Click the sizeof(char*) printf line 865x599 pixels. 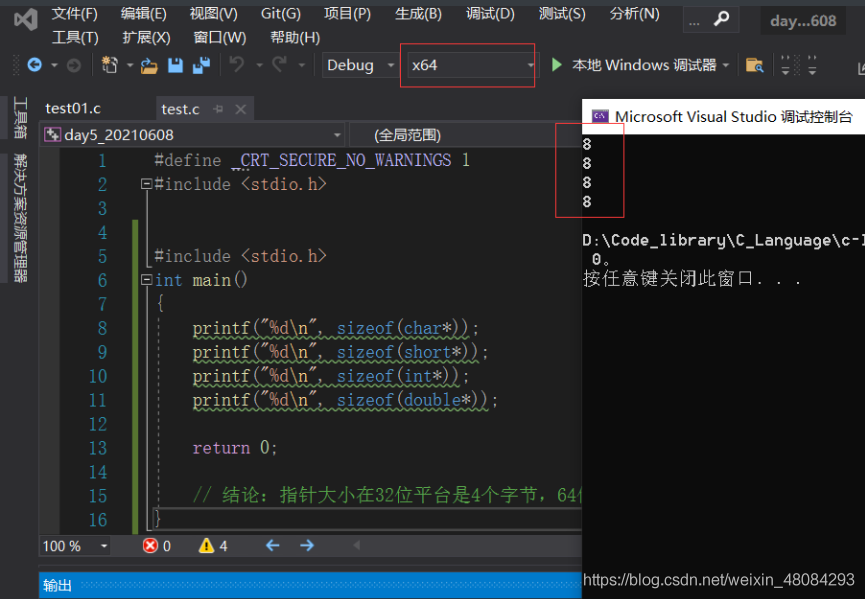point(335,329)
